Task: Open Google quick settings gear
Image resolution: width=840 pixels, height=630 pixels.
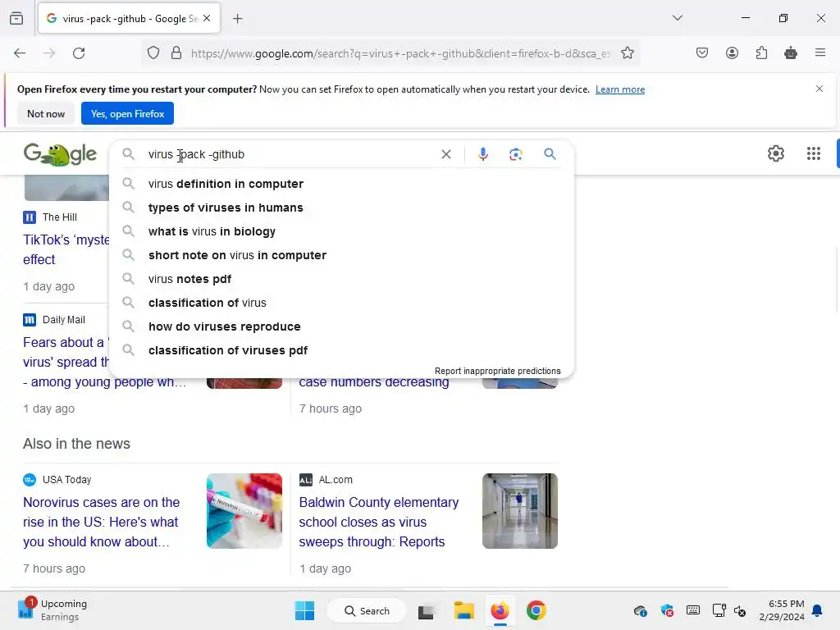Action: (x=776, y=153)
